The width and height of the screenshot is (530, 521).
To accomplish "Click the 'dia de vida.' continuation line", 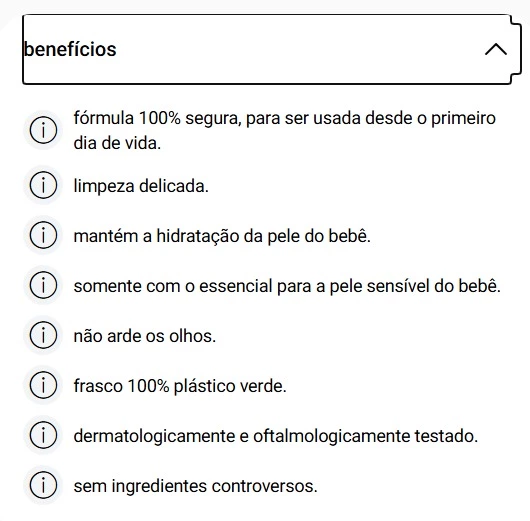I will click(x=117, y=143).
